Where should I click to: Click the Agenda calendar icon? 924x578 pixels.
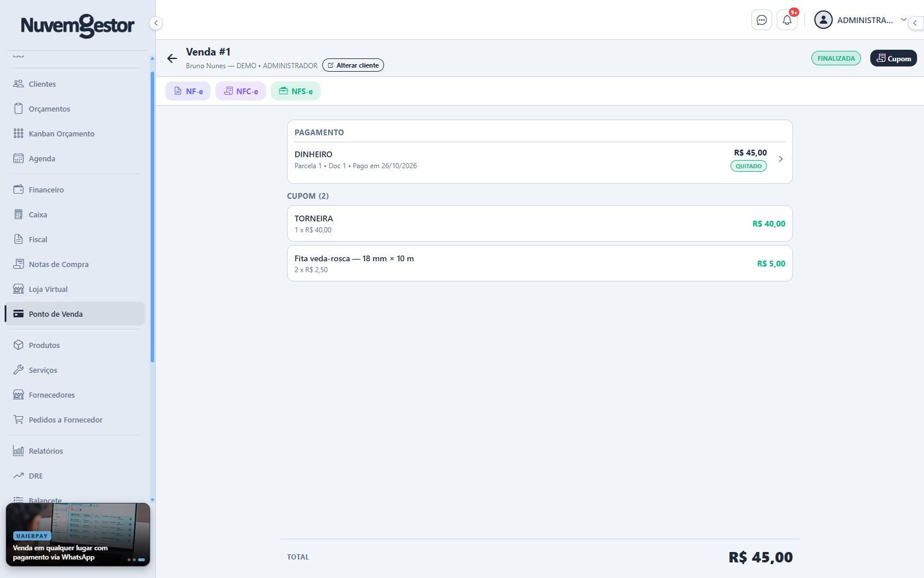18,158
